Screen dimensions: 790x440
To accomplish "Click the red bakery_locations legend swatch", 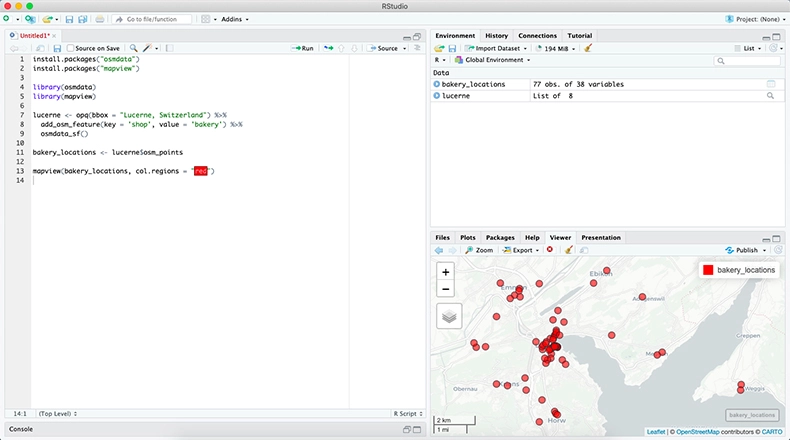I will coord(708,270).
